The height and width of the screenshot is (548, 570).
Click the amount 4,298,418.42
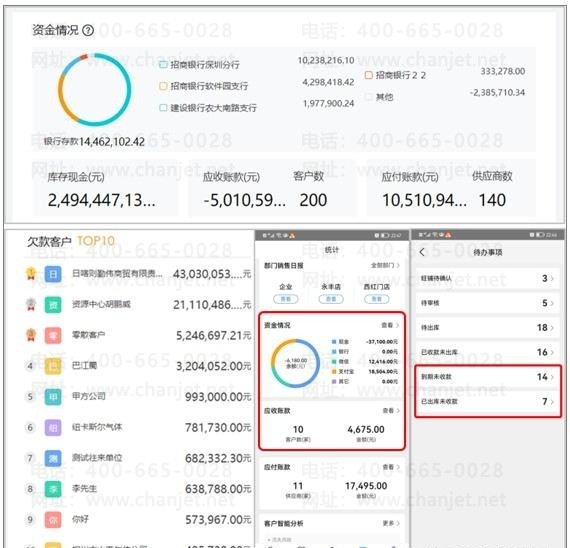point(328,82)
